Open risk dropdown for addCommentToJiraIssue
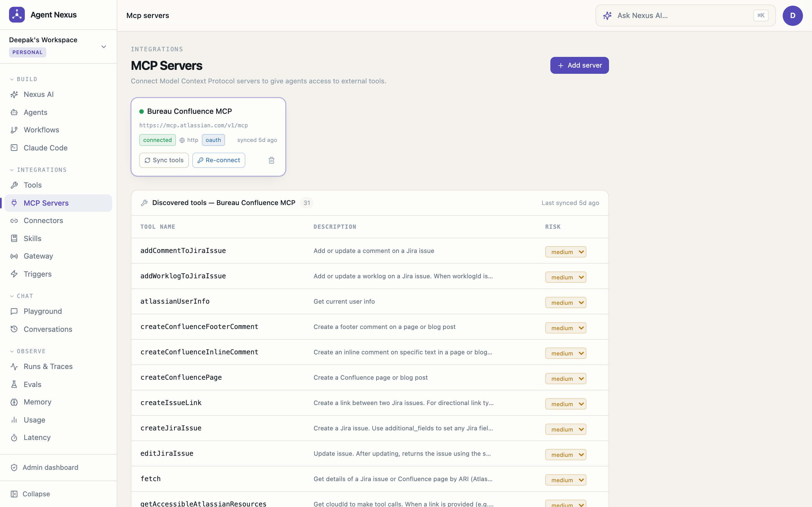 click(x=566, y=252)
